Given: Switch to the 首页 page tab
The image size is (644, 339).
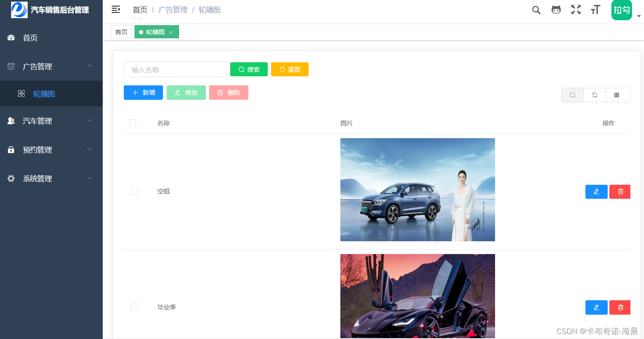Looking at the screenshot, I should [121, 32].
